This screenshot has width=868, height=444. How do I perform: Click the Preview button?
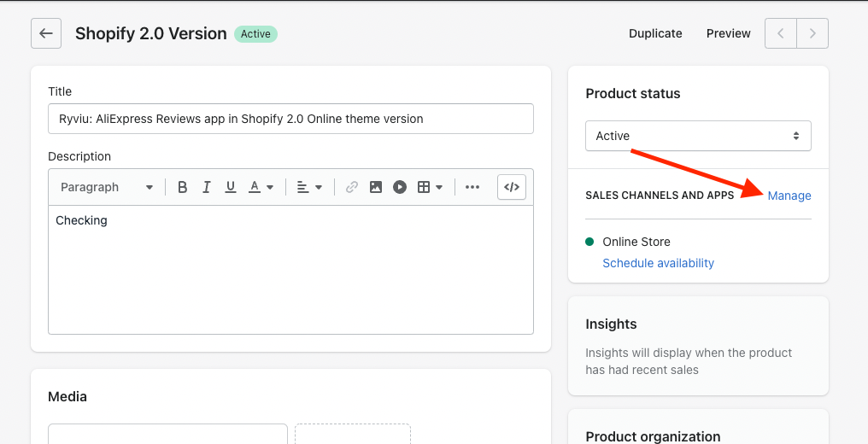(x=728, y=34)
